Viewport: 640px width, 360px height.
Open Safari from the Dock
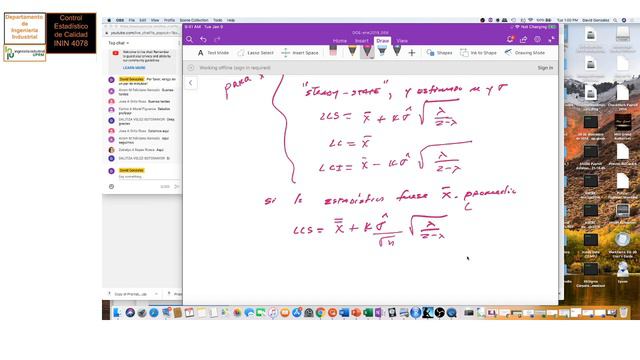coord(154,313)
